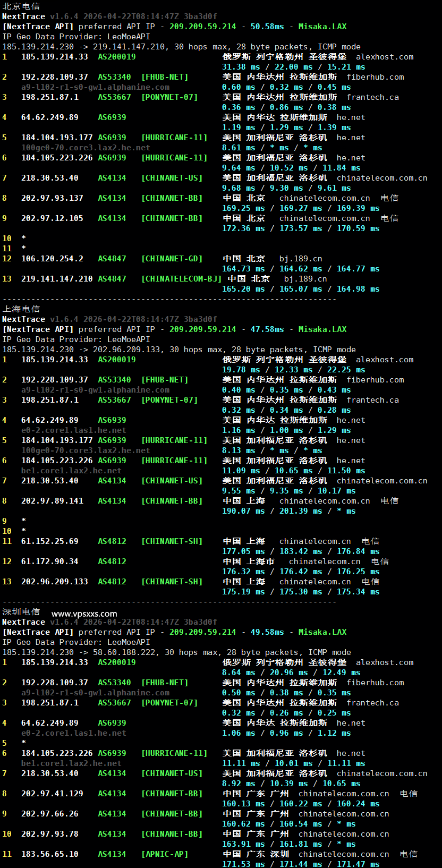442x868 pixels.
Task: Select hop IP address 202.97.66.26
Action: click(50, 813)
